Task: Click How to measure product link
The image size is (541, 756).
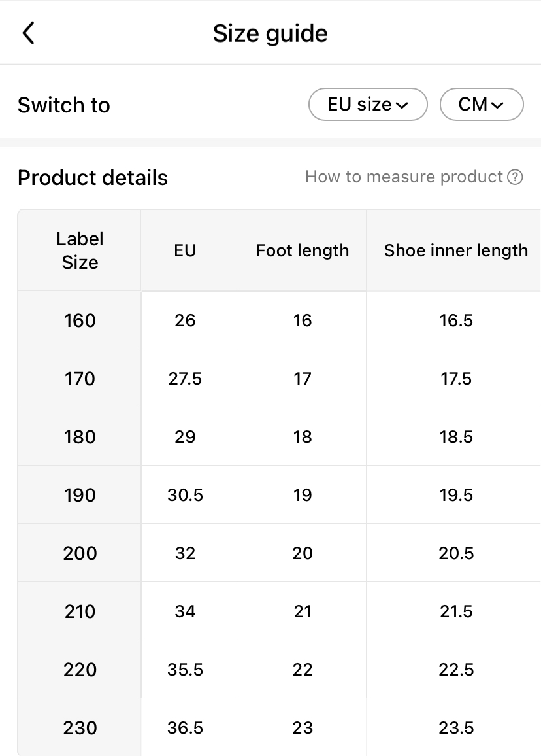Action: pyautogui.click(x=404, y=177)
